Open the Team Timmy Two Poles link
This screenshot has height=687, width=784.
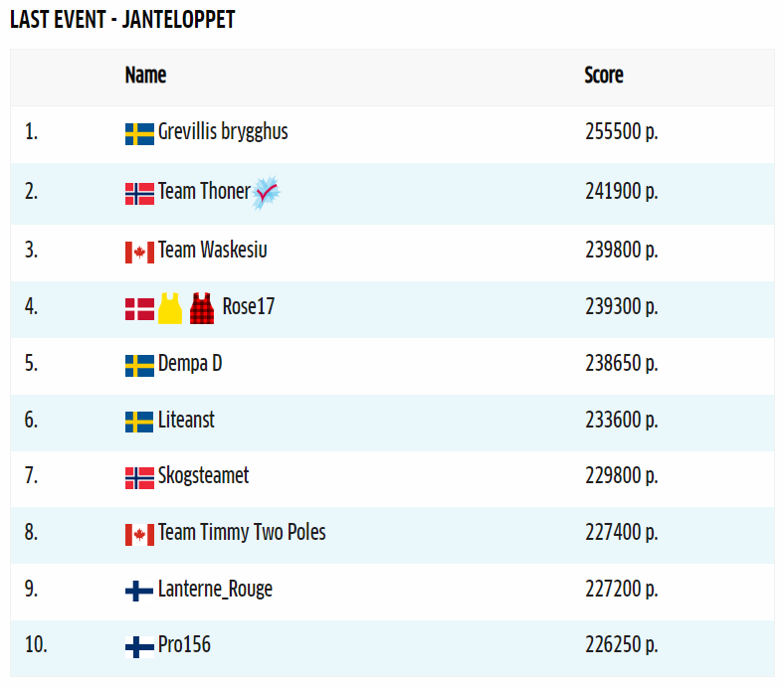point(242,533)
